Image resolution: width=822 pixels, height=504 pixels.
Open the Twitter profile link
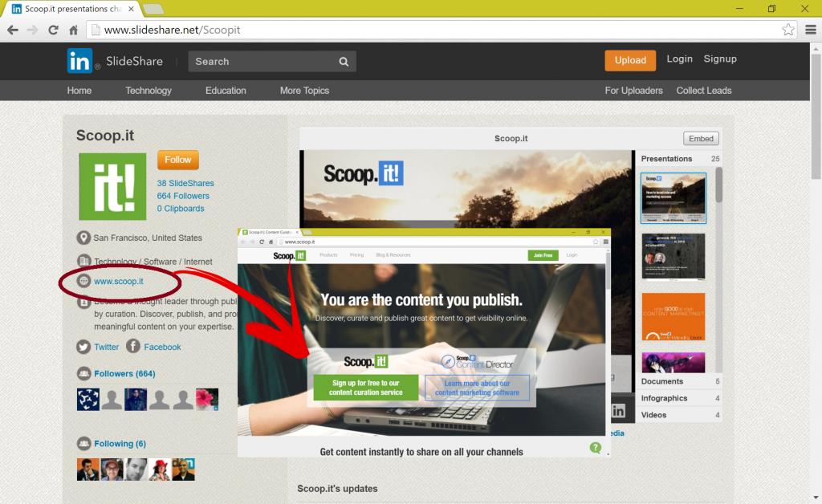[x=107, y=347]
